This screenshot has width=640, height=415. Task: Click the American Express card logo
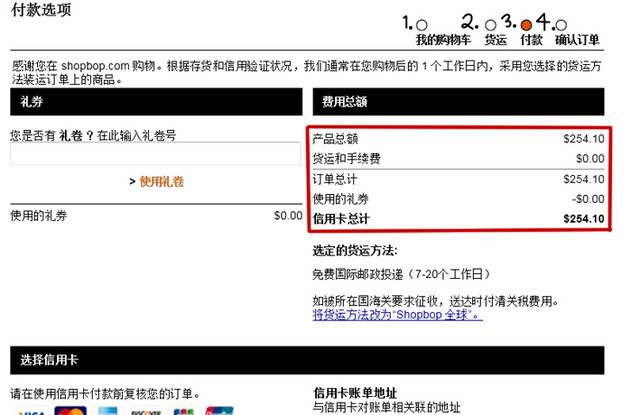pyautogui.click(x=108, y=411)
